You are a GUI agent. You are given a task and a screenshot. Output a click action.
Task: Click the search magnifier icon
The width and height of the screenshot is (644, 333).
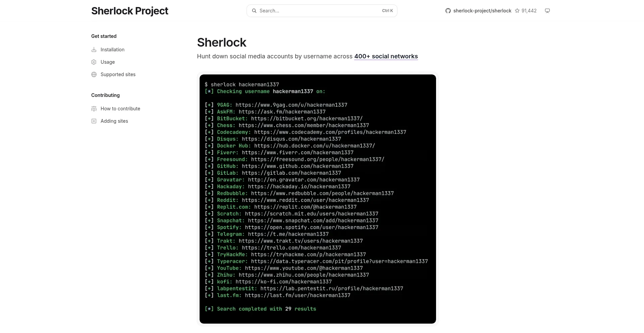click(x=254, y=11)
